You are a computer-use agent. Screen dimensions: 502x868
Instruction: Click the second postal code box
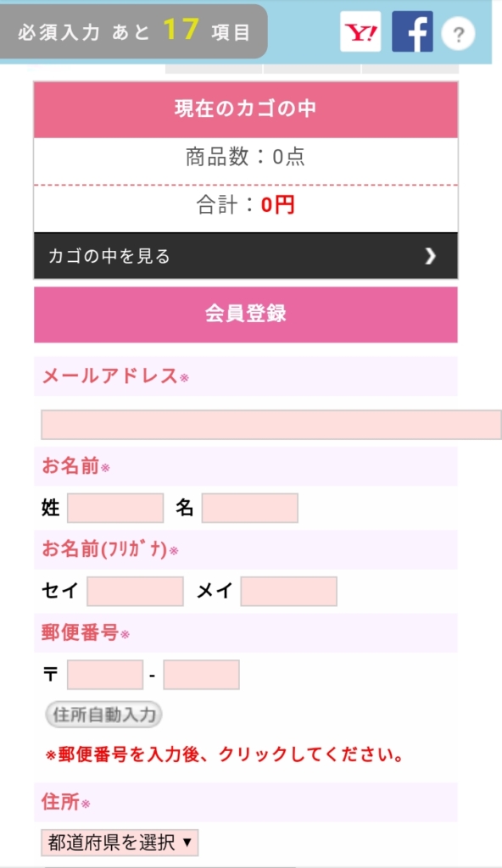click(201, 675)
